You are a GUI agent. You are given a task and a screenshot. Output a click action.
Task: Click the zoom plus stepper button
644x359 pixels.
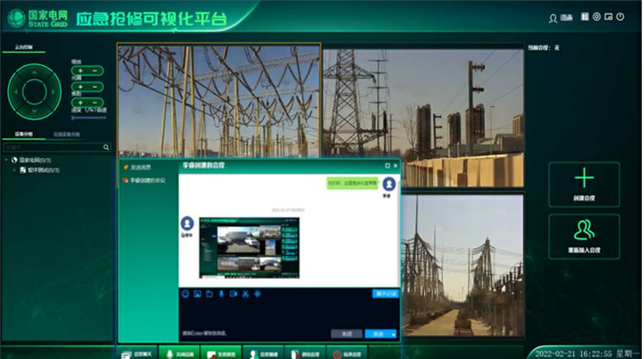point(80,71)
